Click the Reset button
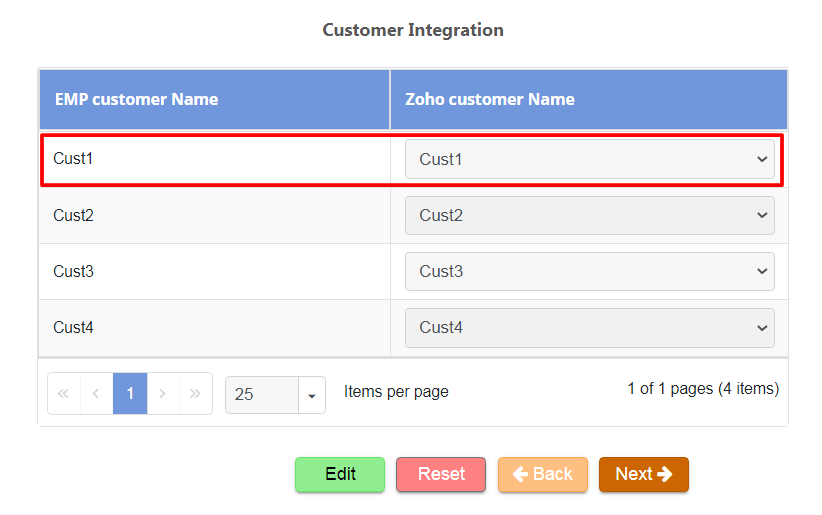Screen dimensions: 822x515 (x=441, y=474)
